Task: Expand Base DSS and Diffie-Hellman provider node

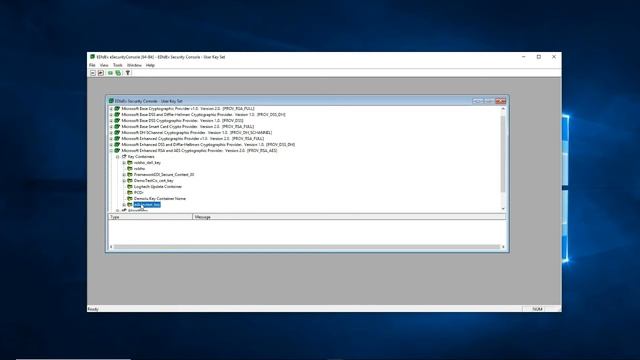Action: [x=111, y=115]
